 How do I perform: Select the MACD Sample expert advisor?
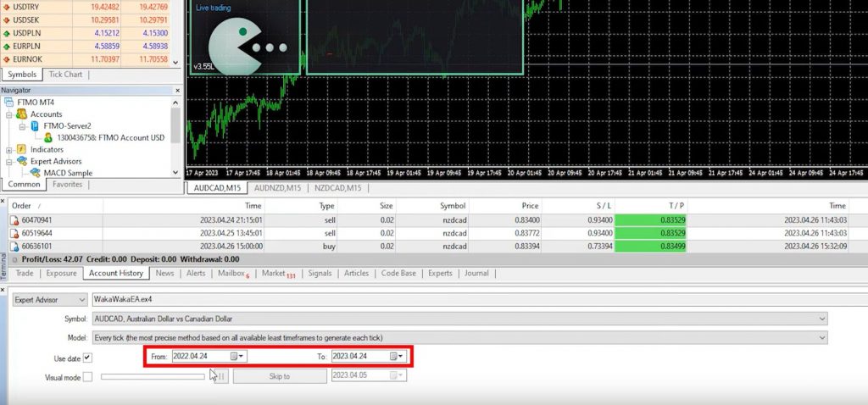click(68, 173)
